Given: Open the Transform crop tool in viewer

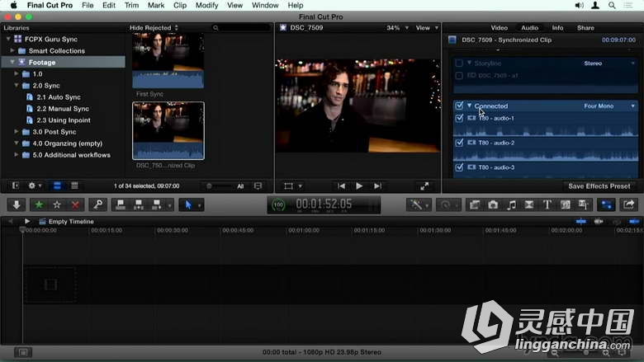Looking at the screenshot, I should (289, 186).
